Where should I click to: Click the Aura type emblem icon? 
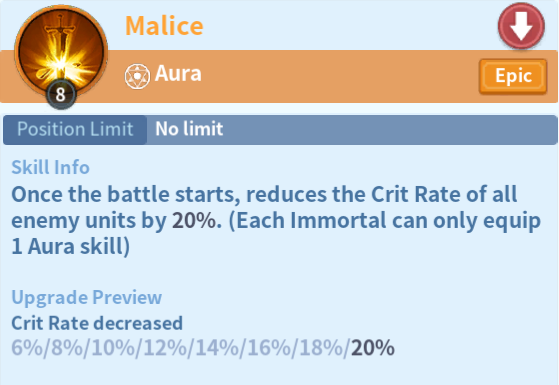click(137, 76)
